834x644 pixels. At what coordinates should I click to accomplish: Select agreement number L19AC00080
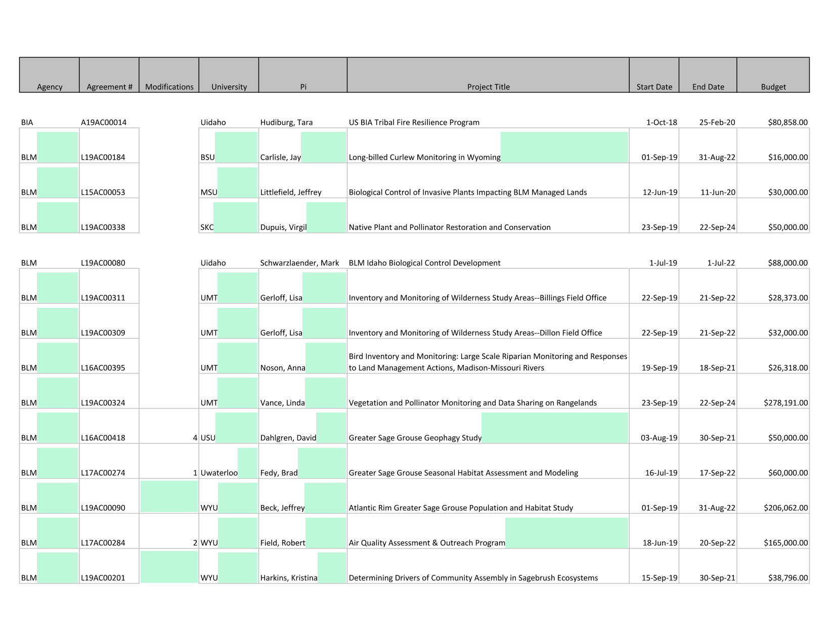103,263
